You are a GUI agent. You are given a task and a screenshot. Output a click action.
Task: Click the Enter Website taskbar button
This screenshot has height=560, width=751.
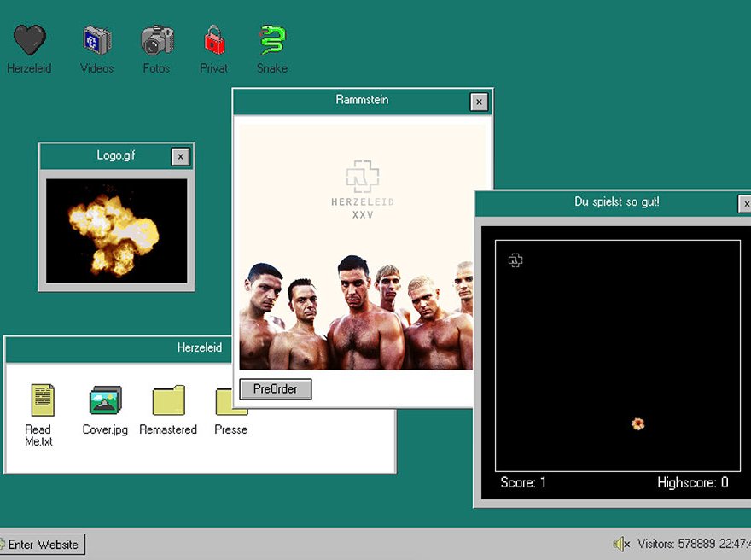[42, 544]
